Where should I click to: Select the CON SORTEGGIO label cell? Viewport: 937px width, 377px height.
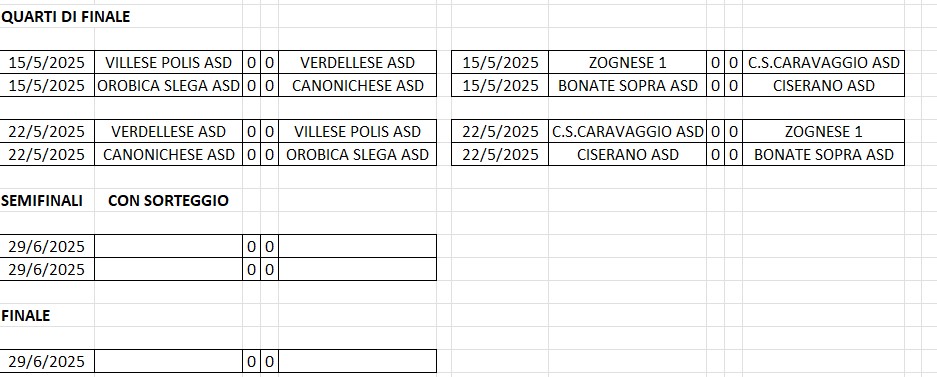click(x=169, y=201)
